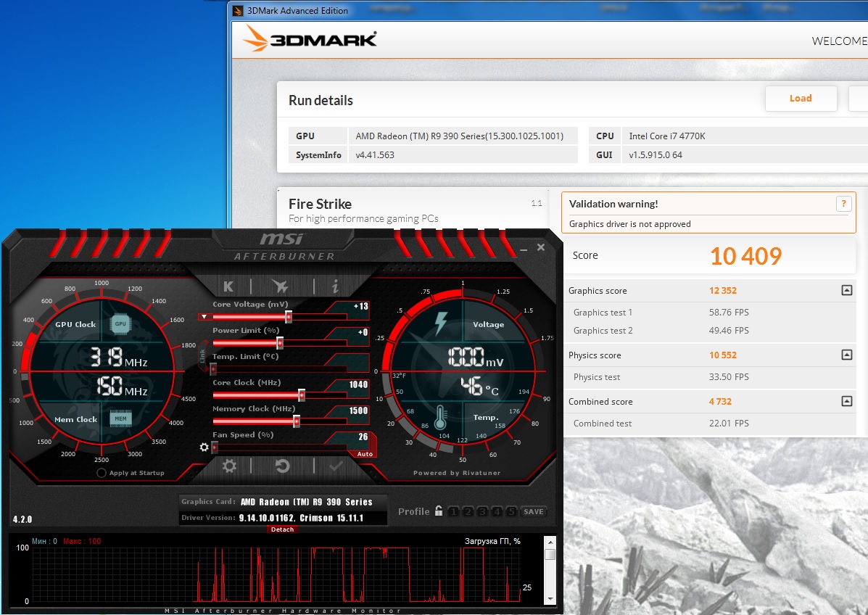This screenshot has height=615, width=868.
Task: Click the airplane OC scanner icon in Afterburner
Action: (280, 286)
